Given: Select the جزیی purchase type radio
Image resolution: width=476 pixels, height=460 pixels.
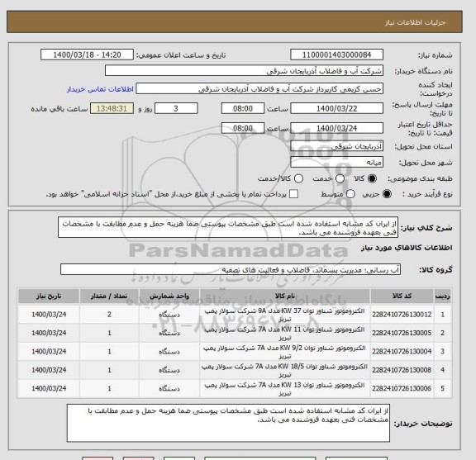Looking at the screenshot, I should click(x=387, y=194).
